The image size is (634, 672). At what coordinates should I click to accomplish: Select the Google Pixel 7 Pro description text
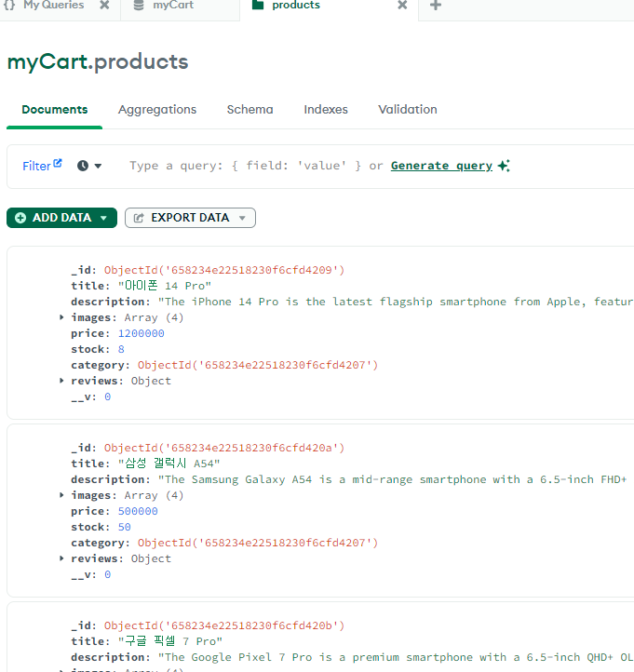(396, 657)
